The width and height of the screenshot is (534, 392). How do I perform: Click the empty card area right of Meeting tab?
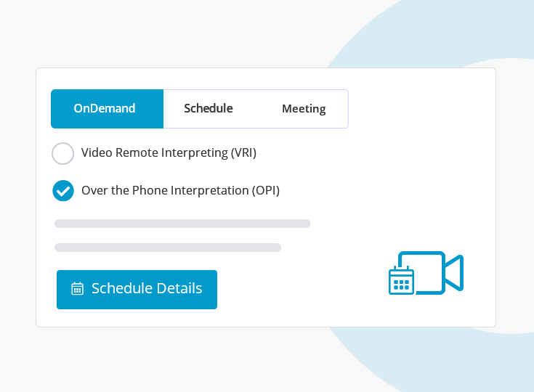click(x=421, y=109)
